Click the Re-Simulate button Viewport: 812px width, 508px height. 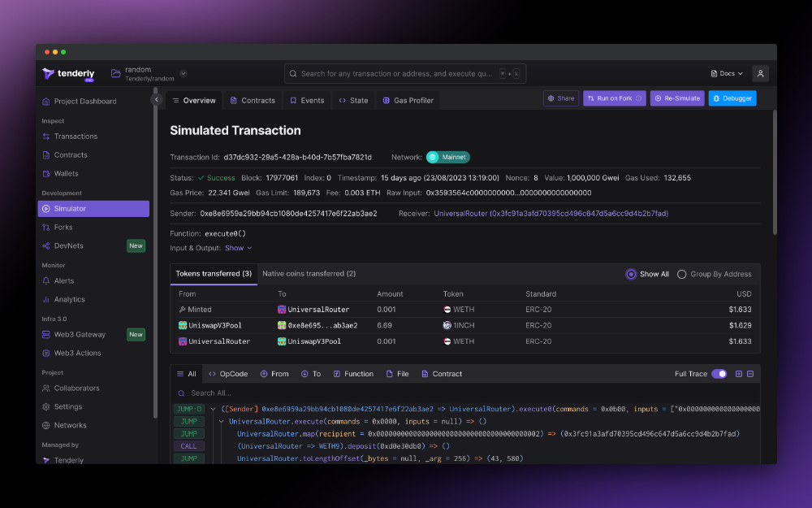(679, 98)
